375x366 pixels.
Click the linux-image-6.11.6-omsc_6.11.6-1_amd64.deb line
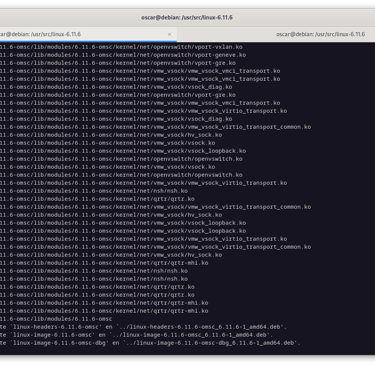[137, 335]
